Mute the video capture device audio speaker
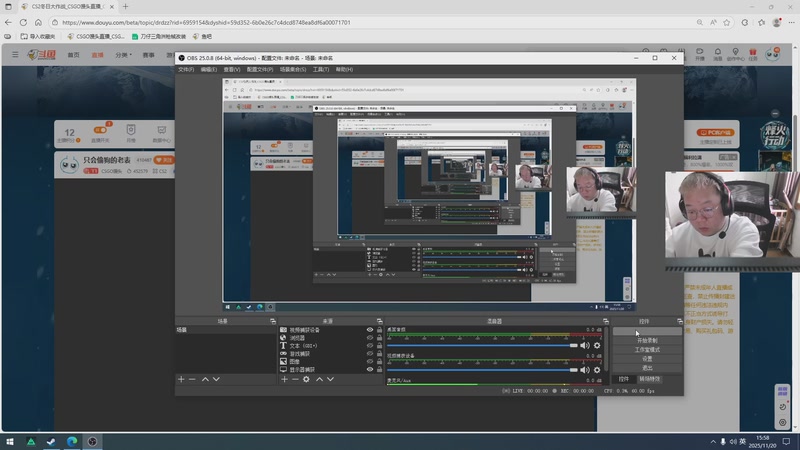 click(585, 370)
